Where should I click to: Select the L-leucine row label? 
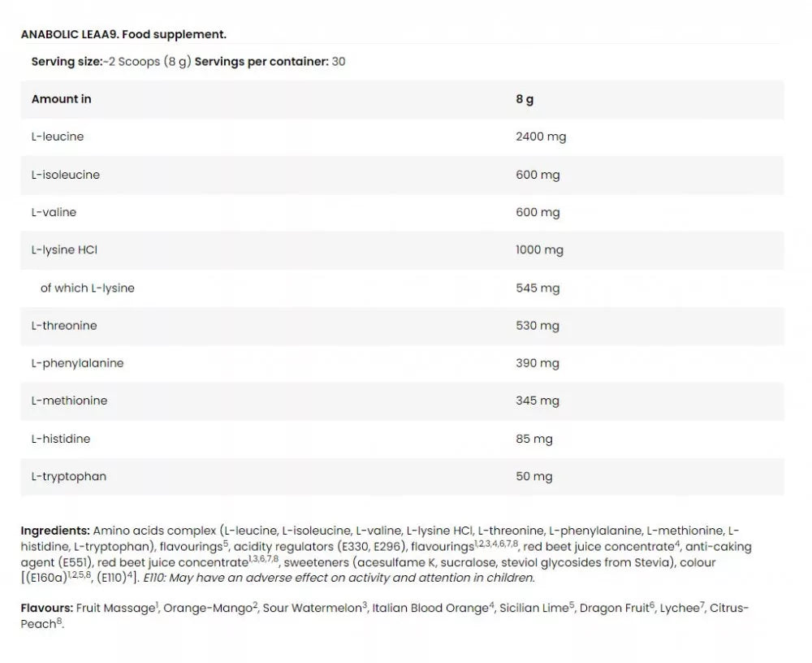[x=58, y=136]
